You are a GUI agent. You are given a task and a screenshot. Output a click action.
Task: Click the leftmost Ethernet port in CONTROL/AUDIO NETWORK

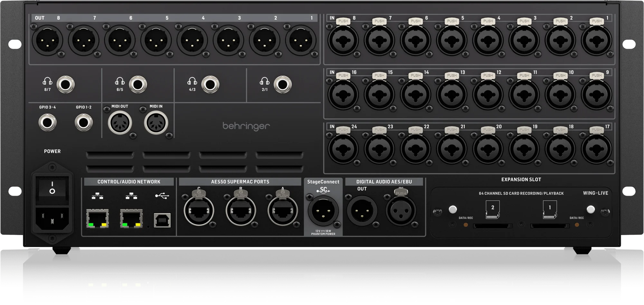pyautogui.click(x=98, y=219)
